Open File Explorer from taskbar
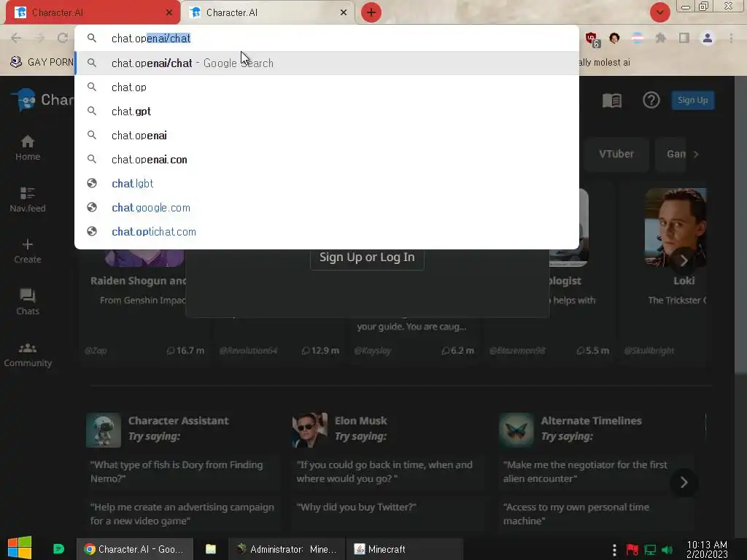This screenshot has height=560, width=747. pyautogui.click(x=211, y=549)
